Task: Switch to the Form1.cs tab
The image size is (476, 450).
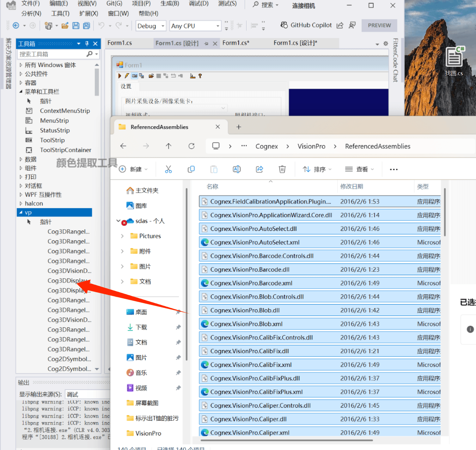Action: click(x=120, y=43)
